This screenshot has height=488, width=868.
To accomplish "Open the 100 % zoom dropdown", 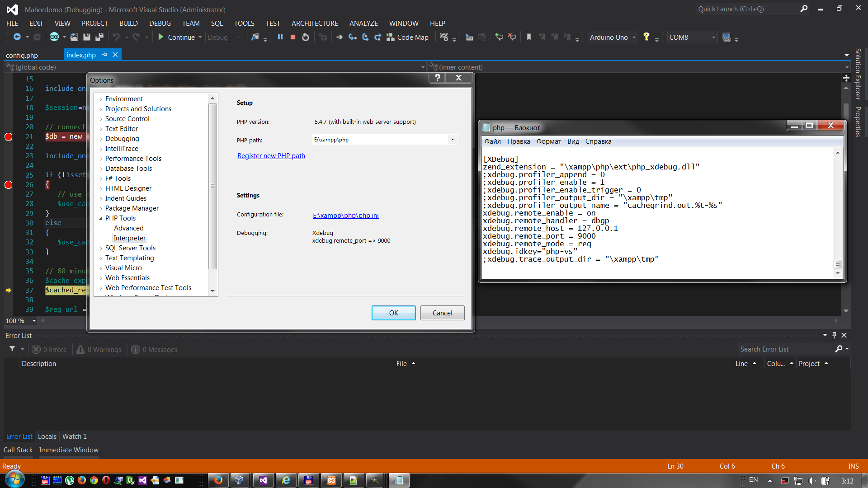I will point(34,320).
